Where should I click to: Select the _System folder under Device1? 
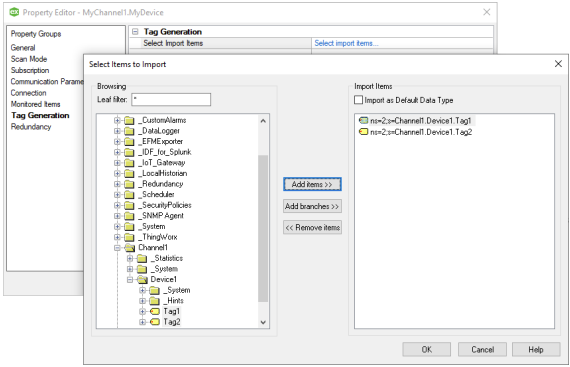point(178,290)
